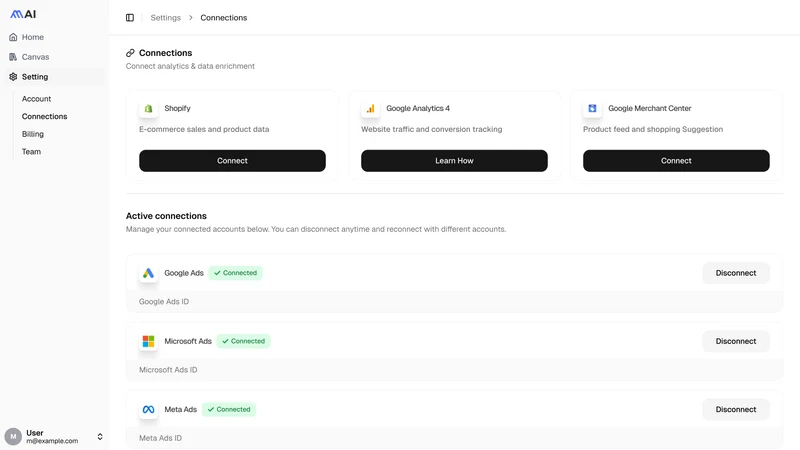Open the Team page

31,152
